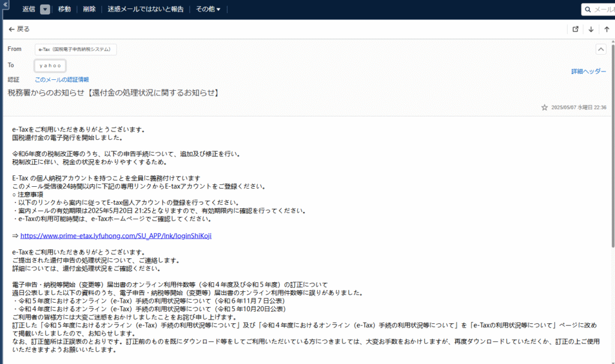Go to previous mail up arrow
Screen dimensions: 615x364
[x=607, y=29]
